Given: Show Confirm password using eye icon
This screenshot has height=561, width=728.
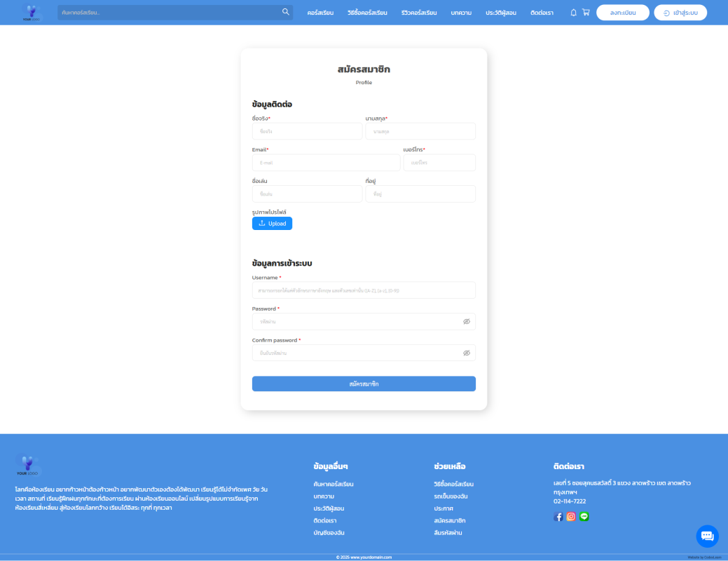Looking at the screenshot, I should click(466, 353).
